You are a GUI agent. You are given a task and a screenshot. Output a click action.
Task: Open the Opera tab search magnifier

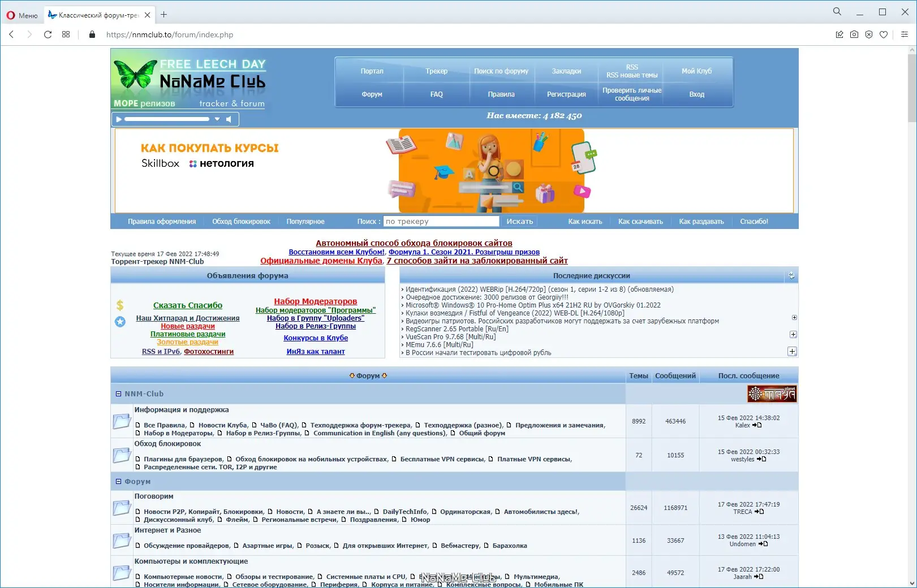click(837, 11)
